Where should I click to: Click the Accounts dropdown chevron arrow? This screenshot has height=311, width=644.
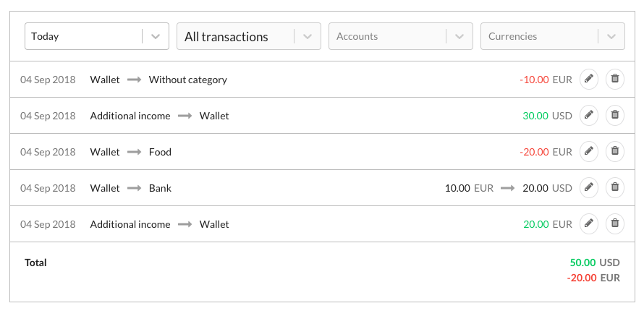(x=459, y=36)
